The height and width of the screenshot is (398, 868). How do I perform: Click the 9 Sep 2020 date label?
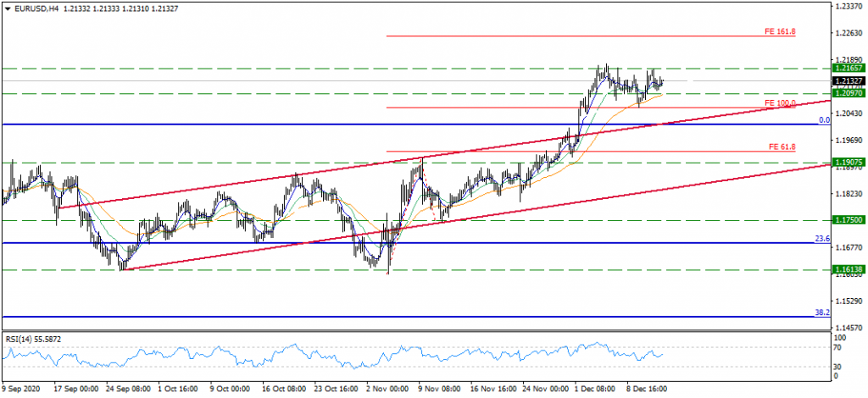[x=19, y=389]
